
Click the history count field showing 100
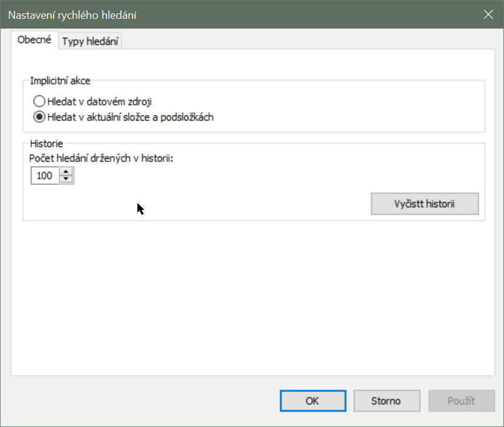point(45,176)
